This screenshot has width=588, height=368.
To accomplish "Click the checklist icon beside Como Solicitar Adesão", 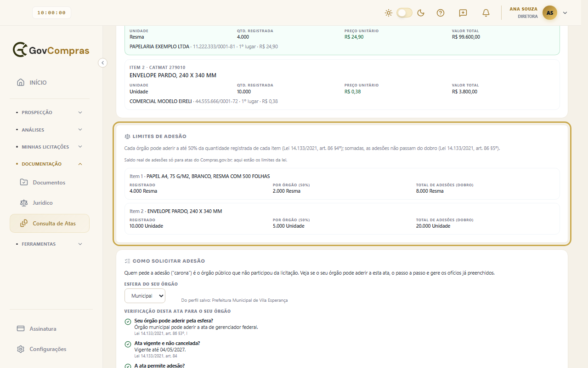I will [127, 261].
